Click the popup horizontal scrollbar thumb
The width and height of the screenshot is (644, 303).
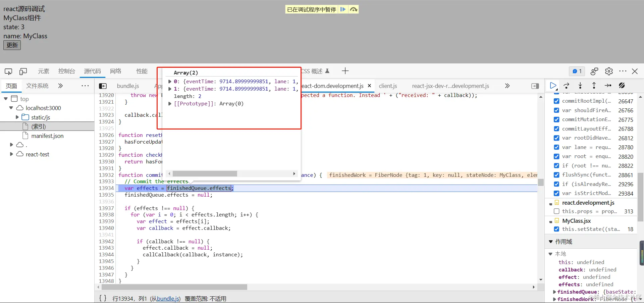205,173
